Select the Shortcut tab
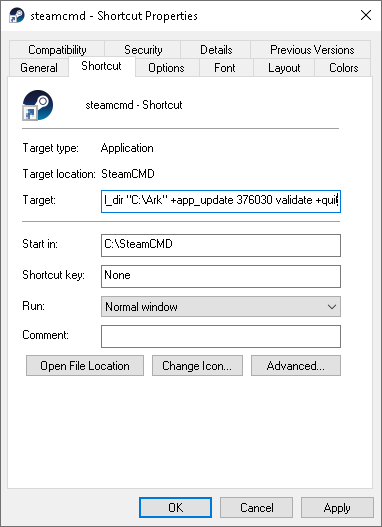Viewport: 382px width, 527px height. [101, 66]
